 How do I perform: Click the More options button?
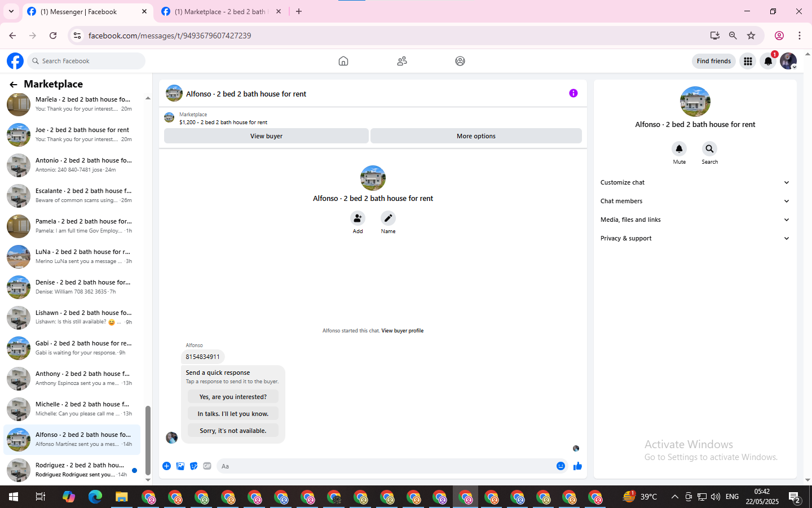click(476, 136)
